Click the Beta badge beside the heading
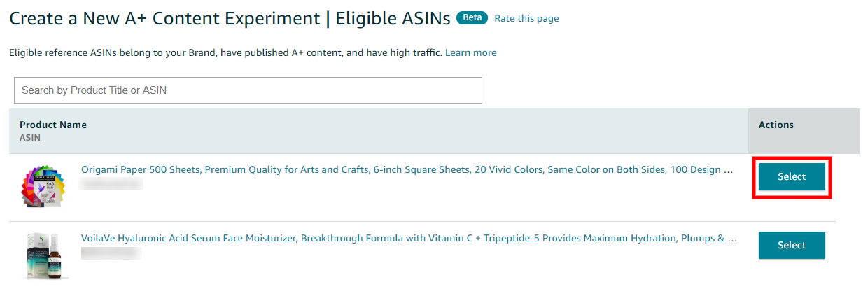This screenshot has height=289, width=868. pyautogui.click(x=472, y=18)
